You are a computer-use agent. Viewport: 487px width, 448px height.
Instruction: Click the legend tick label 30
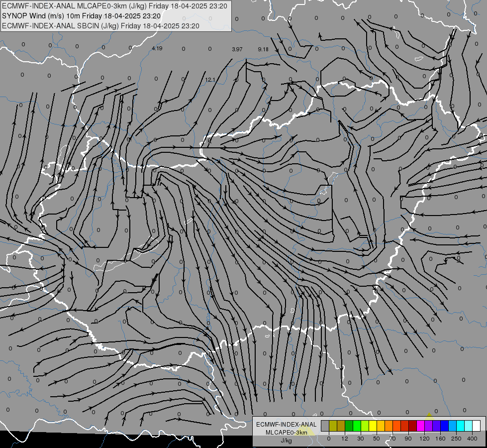(x=361, y=439)
